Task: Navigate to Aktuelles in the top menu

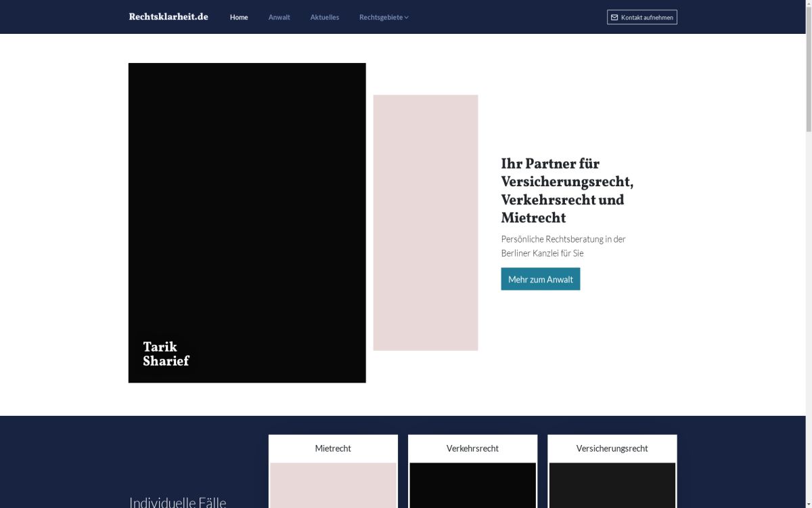Action: pyautogui.click(x=325, y=17)
